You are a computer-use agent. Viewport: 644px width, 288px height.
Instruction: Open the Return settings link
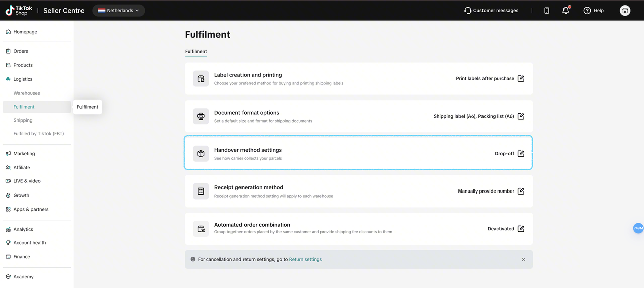pyautogui.click(x=305, y=259)
